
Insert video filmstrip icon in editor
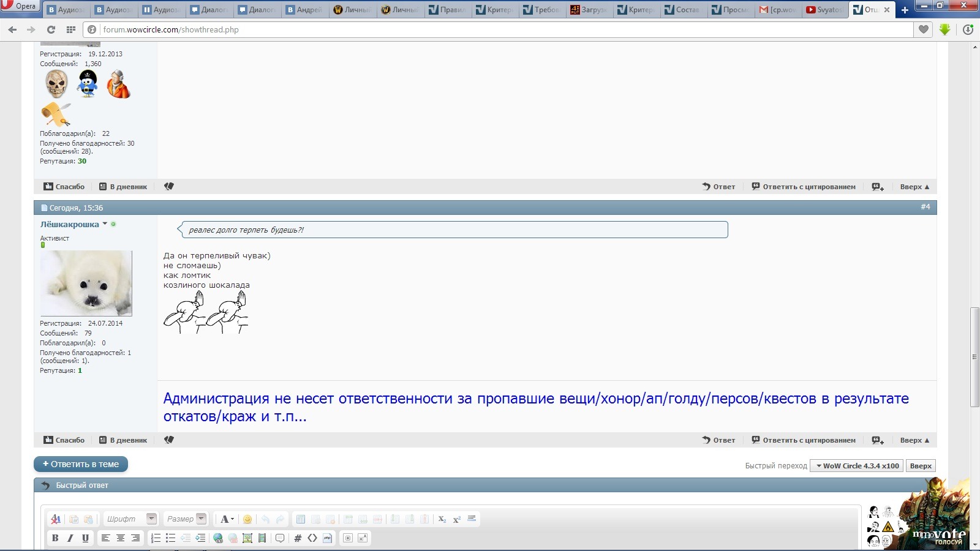tap(262, 538)
